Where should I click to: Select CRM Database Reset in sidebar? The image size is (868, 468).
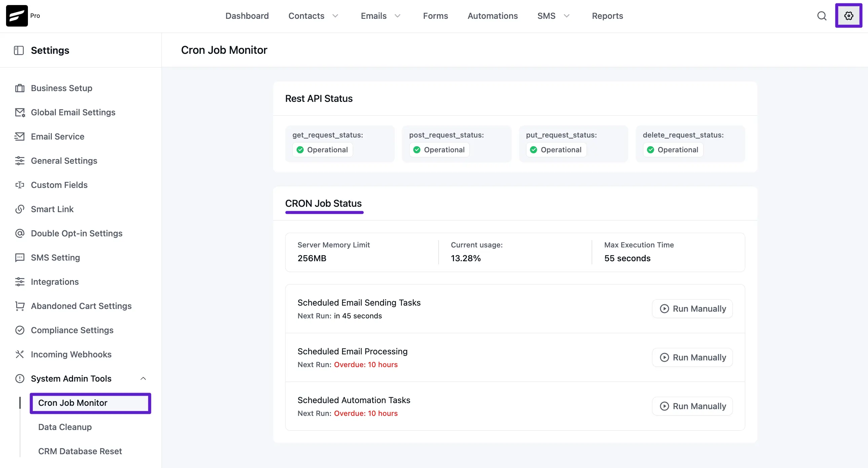80,452
